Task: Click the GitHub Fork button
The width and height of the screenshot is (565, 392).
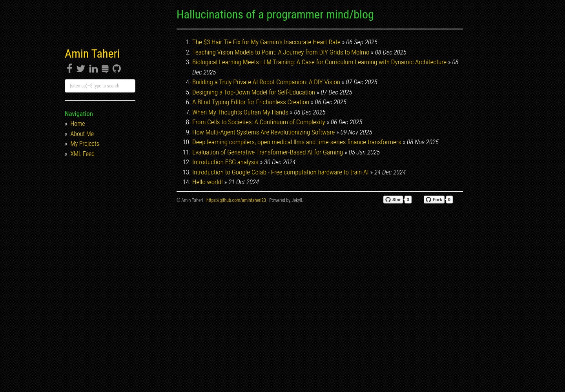Action: [434, 200]
